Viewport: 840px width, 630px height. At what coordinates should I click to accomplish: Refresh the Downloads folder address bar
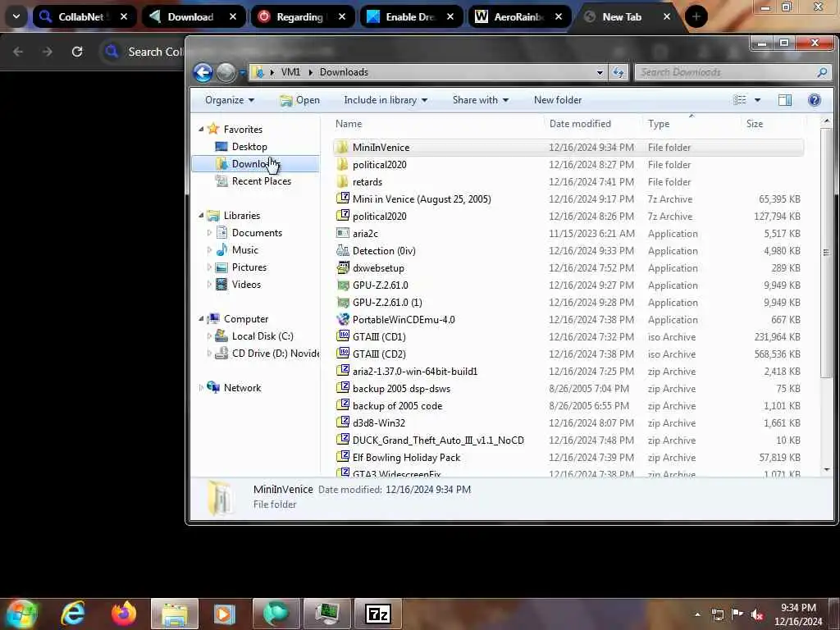click(619, 72)
